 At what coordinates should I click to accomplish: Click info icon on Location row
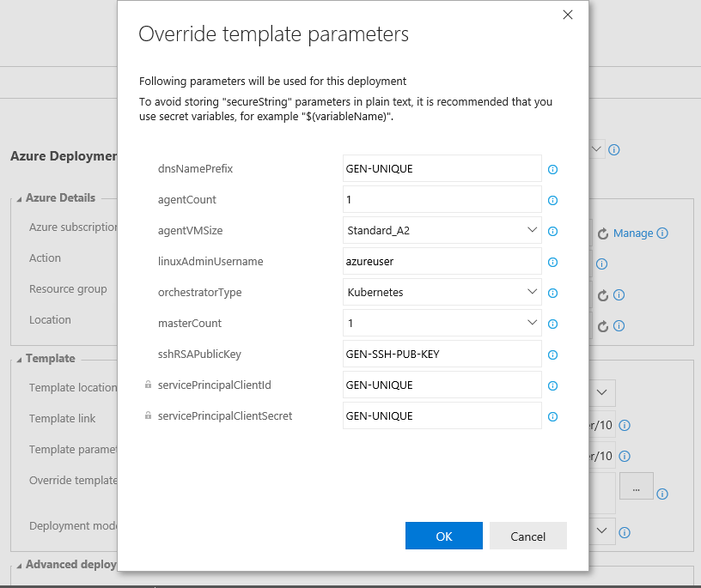[619, 325]
